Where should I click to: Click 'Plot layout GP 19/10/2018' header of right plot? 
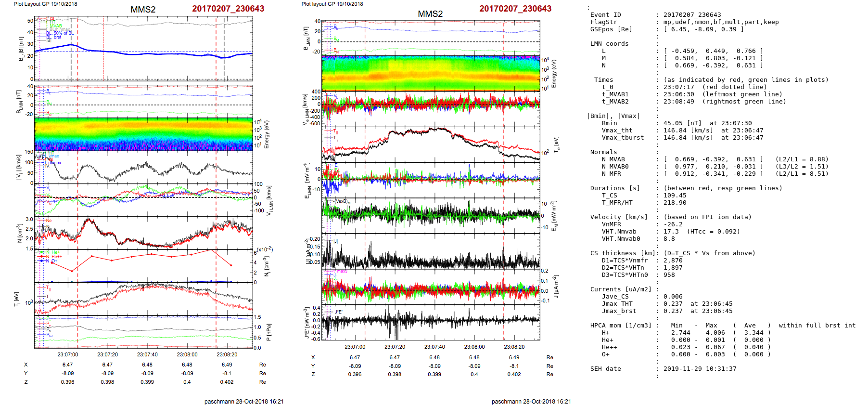(332, 4)
